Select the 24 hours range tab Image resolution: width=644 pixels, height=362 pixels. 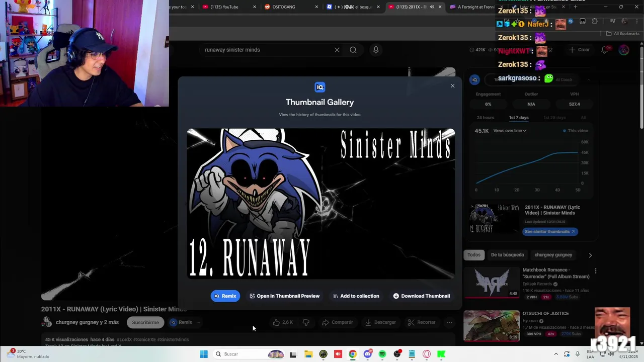pyautogui.click(x=485, y=118)
